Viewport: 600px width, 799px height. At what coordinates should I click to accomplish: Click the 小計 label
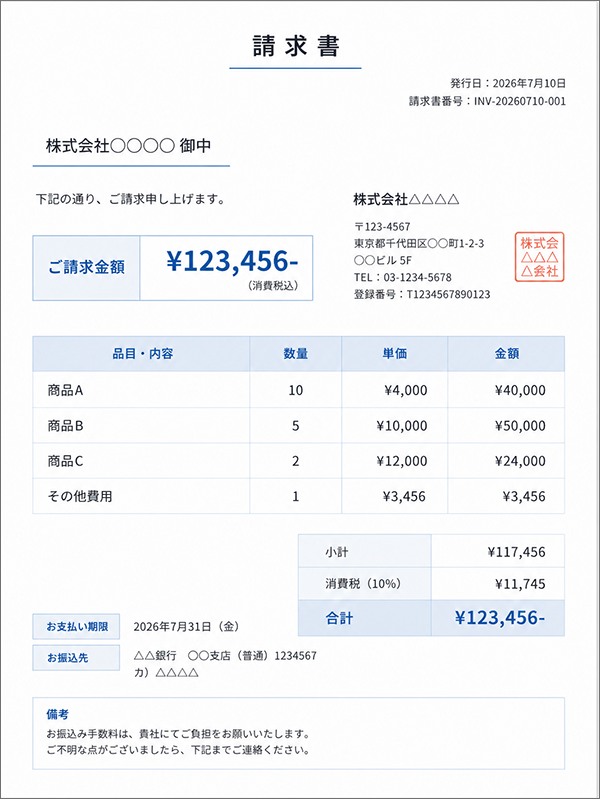tap(337, 552)
